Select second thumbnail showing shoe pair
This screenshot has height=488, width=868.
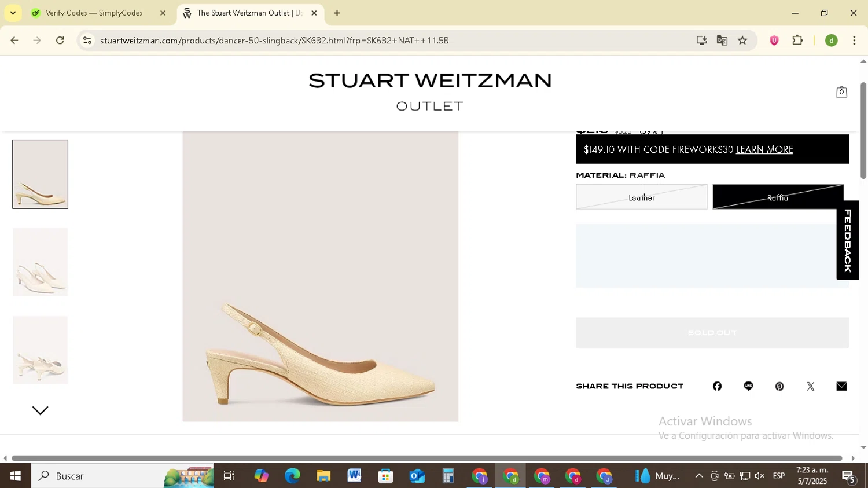point(41,262)
